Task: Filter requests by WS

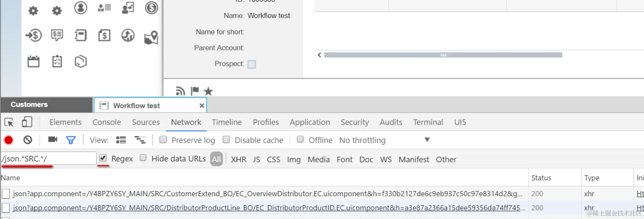Action: (386, 160)
